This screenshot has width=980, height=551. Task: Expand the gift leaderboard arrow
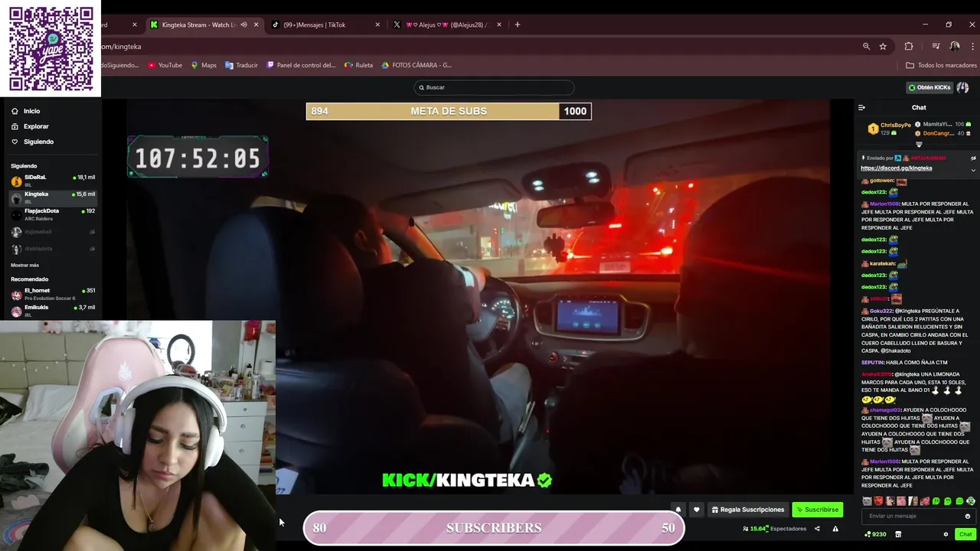919,145
